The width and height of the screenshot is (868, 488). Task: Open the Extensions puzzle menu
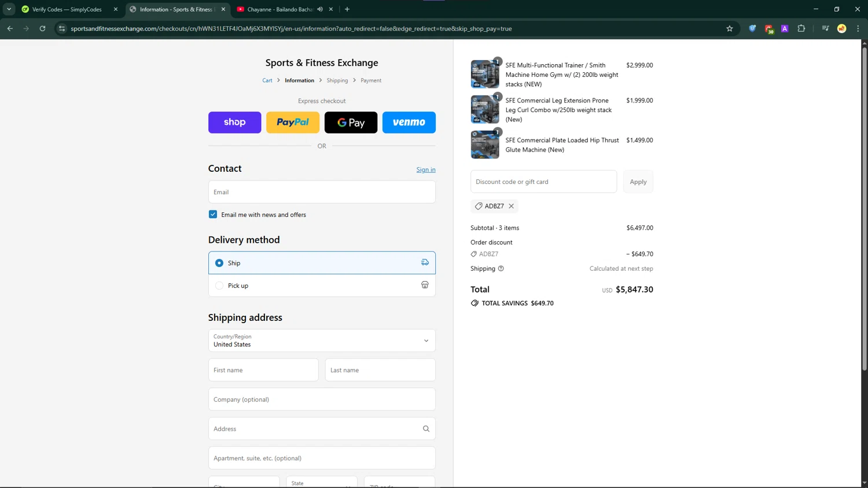[x=801, y=28]
